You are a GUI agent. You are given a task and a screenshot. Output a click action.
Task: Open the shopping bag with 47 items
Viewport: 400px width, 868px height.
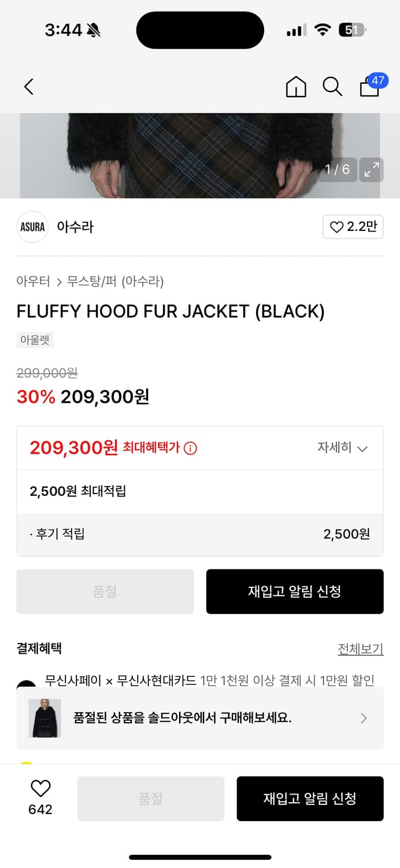(369, 86)
